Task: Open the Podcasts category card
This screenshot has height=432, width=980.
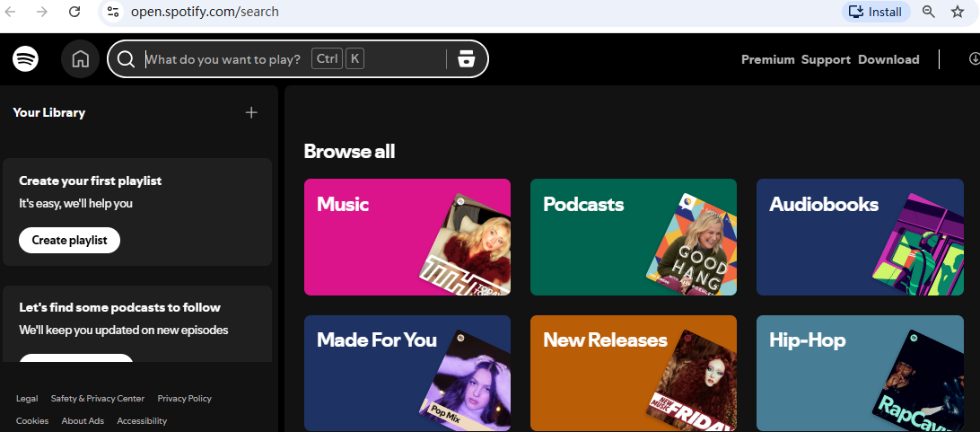Action: pyautogui.click(x=633, y=237)
